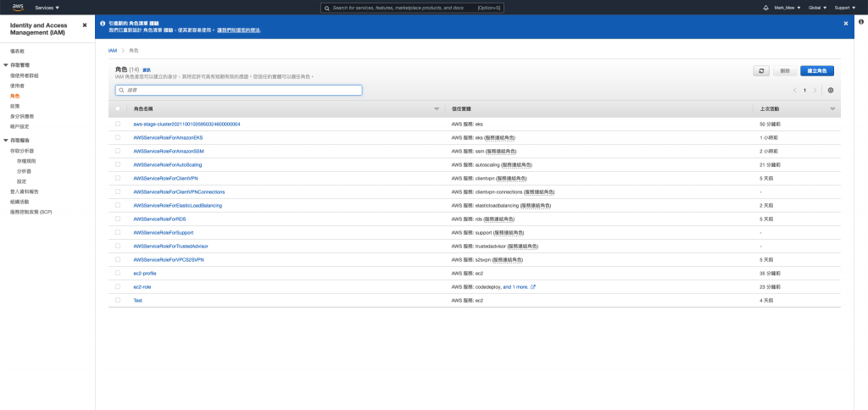Open AWSServiceRoleForClientVPN role link
This screenshot has width=868, height=410.
165,178
